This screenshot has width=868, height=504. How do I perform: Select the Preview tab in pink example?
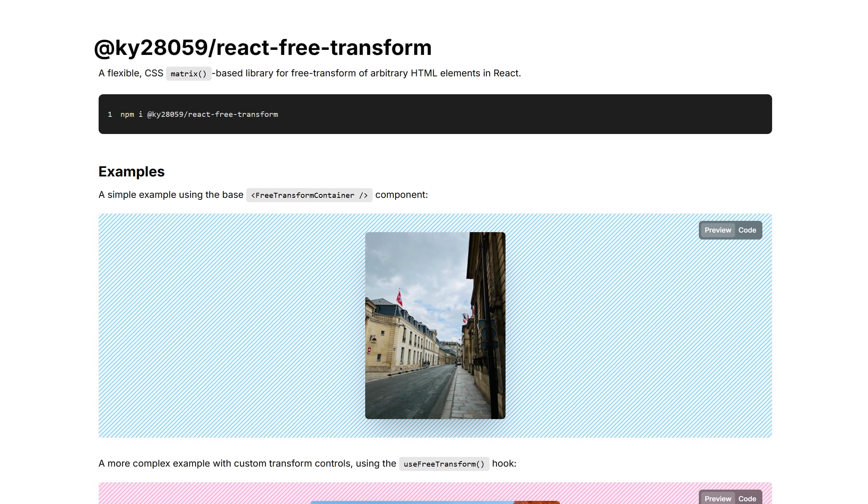718,499
